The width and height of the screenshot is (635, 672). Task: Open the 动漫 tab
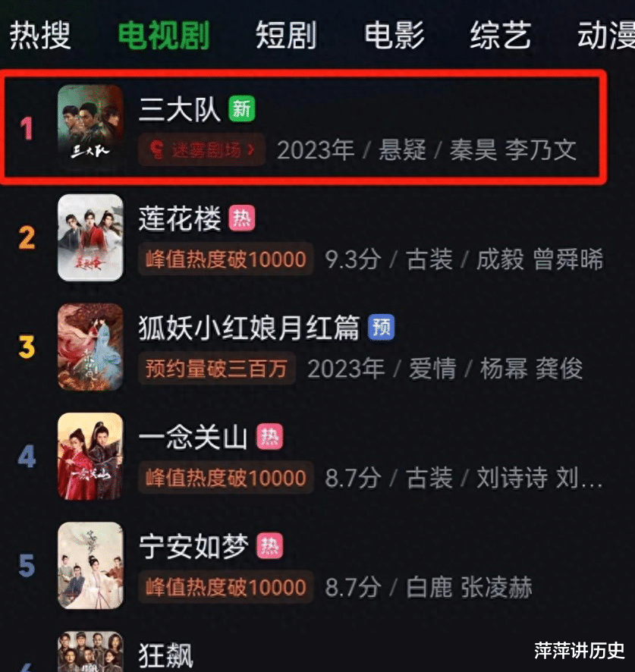(606, 36)
